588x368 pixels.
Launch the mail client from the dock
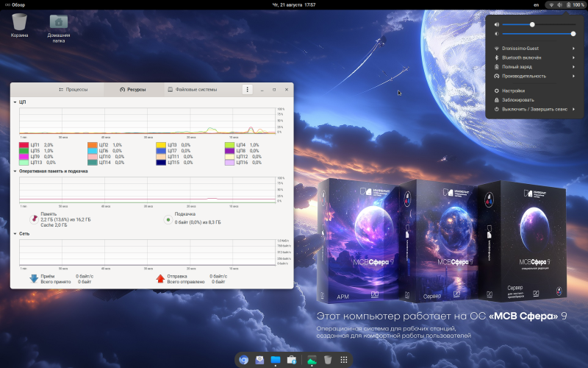[259, 360]
